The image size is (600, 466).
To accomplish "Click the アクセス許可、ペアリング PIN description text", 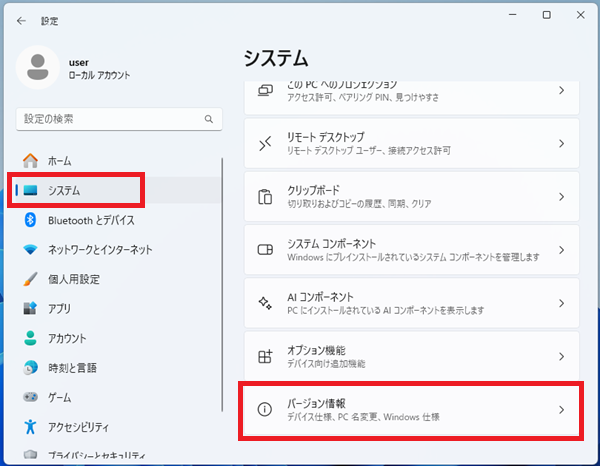I will tap(363, 97).
